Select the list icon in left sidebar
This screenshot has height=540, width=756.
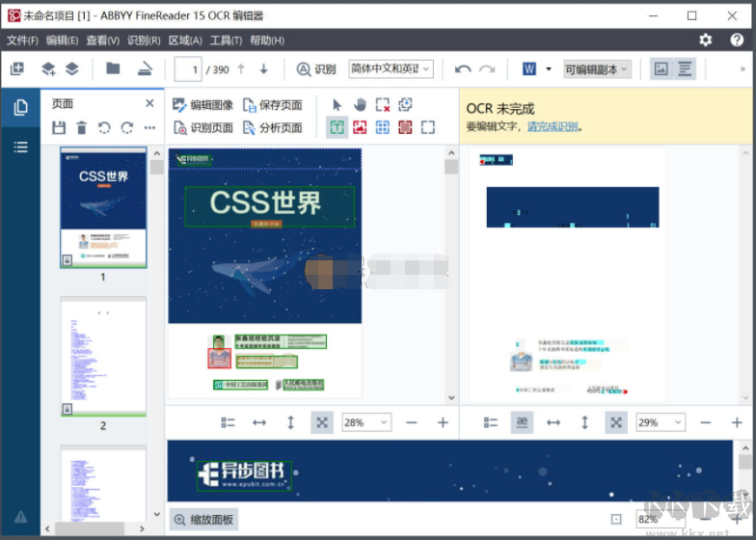(x=20, y=147)
